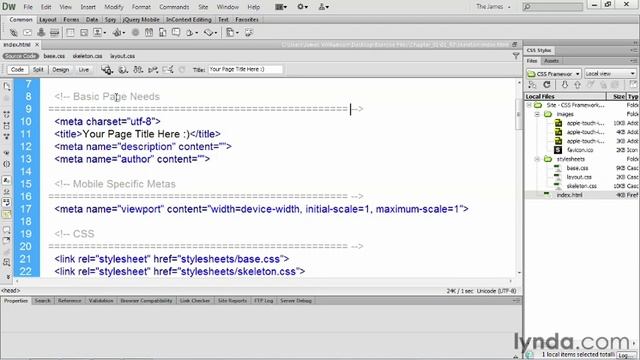Click the search field in title bar
The image size is (640, 360).
pyautogui.click(x=553, y=7)
